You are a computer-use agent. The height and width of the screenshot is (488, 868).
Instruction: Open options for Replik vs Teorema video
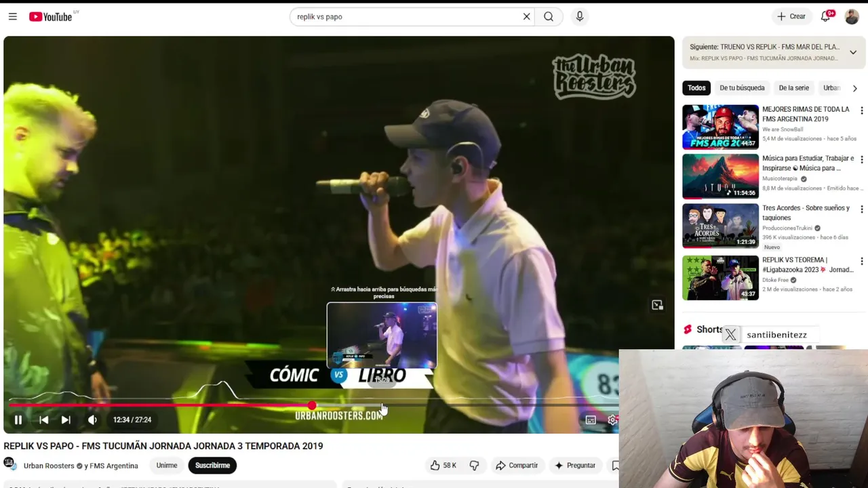point(862,261)
